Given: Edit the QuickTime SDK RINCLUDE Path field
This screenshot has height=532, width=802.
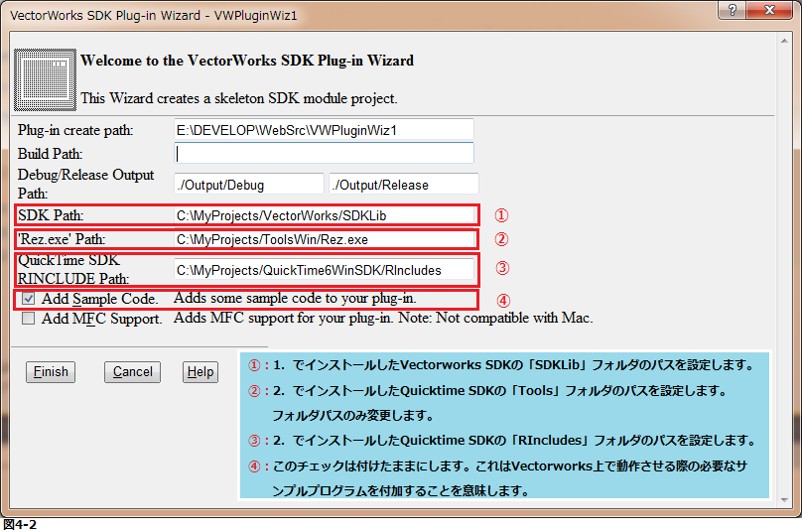Looking at the screenshot, I should pos(324,270).
